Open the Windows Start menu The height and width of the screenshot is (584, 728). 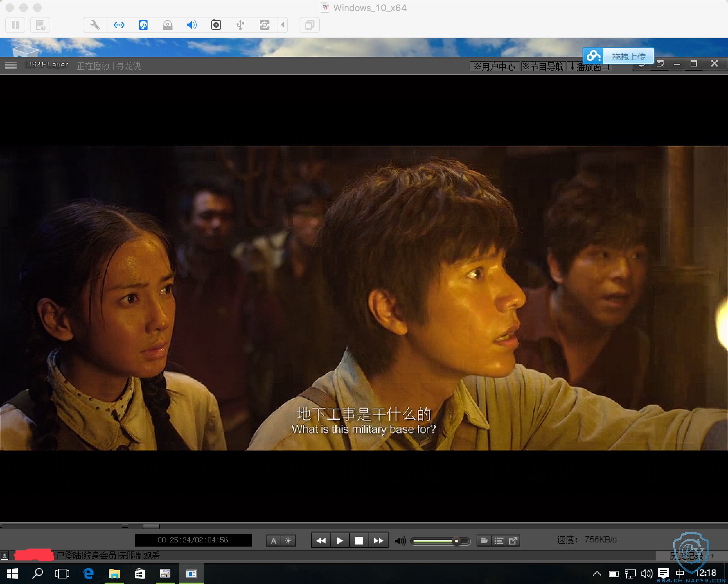(x=12, y=574)
